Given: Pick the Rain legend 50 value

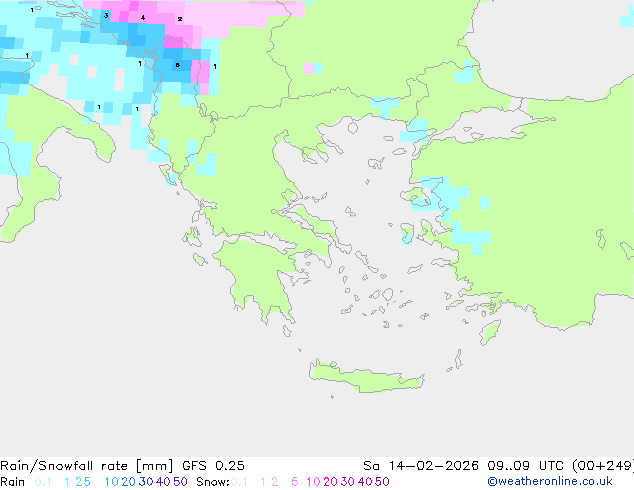Looking at the screenshot, I should tap(180, 482).
